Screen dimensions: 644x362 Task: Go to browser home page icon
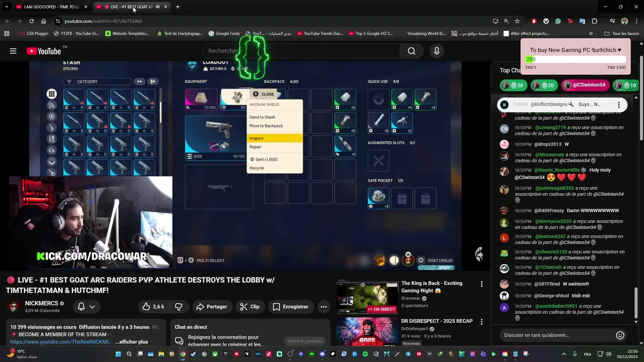[x=44, y=21]
